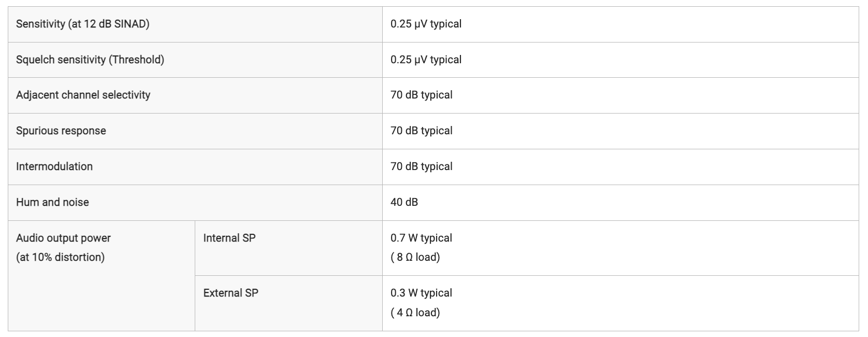This screenshot has height=337, width=868.
Task: Select the spurious response 70 dB value
Action: coord(422,131)
